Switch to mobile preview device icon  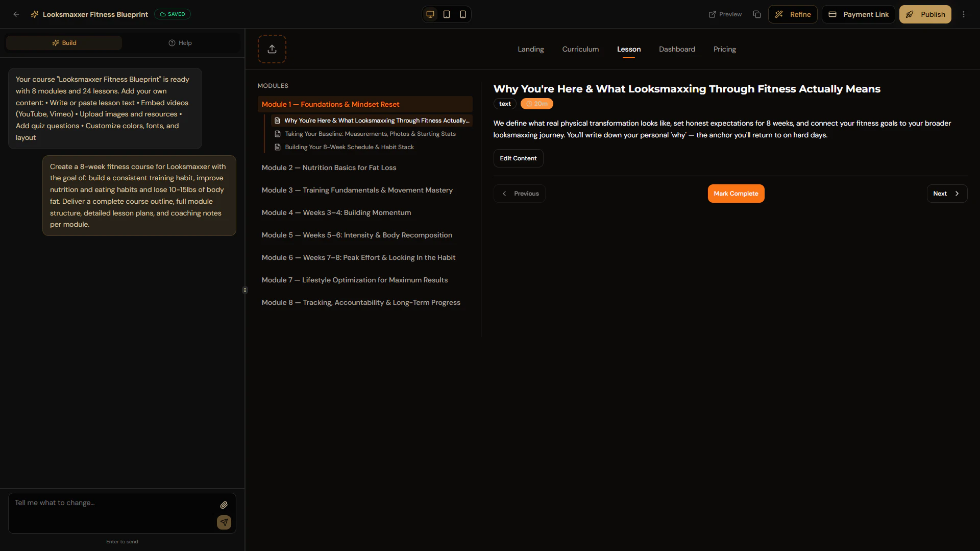point(463,14)
